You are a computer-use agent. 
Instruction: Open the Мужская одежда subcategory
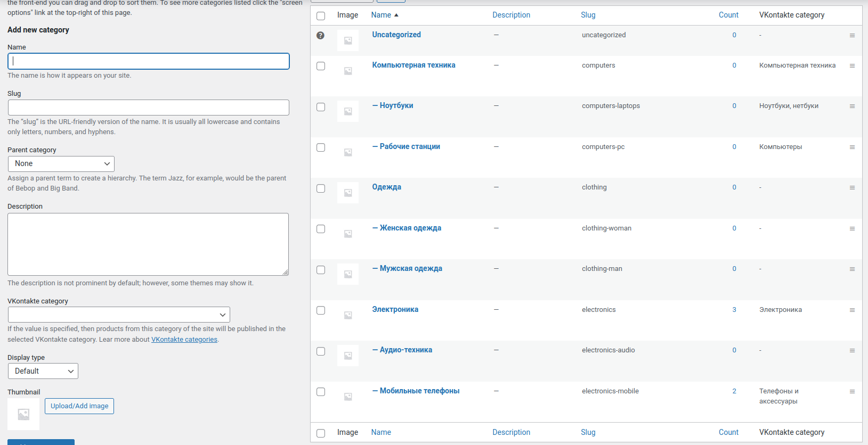point(407,268)
